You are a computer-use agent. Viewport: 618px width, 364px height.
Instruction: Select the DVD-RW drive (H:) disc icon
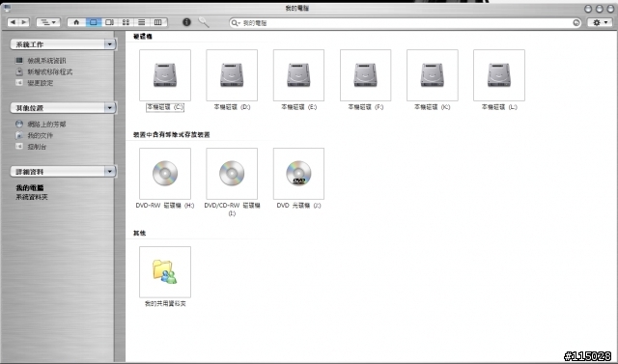pyautogui.click(x=165, y=174)
